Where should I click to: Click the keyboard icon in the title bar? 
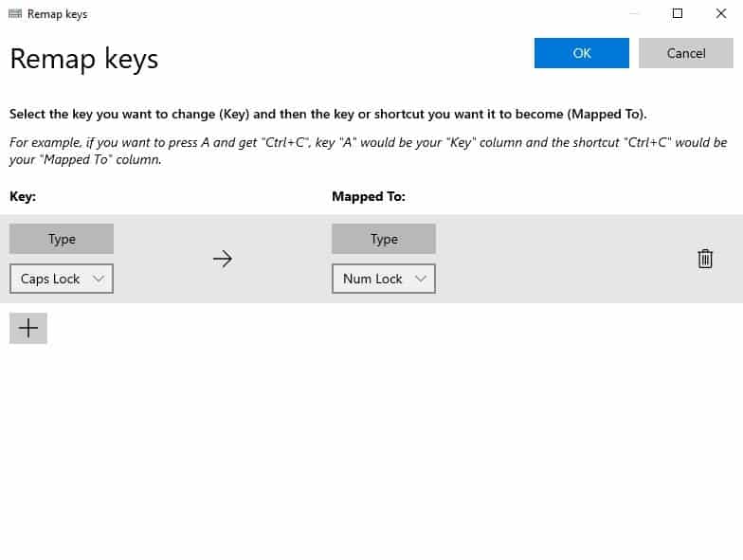click(x=15, y=13)
